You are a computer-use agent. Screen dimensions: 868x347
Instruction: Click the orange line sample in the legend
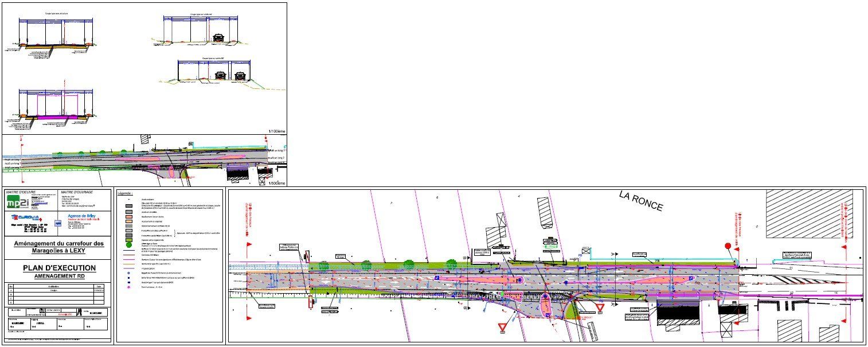(129, 264)
